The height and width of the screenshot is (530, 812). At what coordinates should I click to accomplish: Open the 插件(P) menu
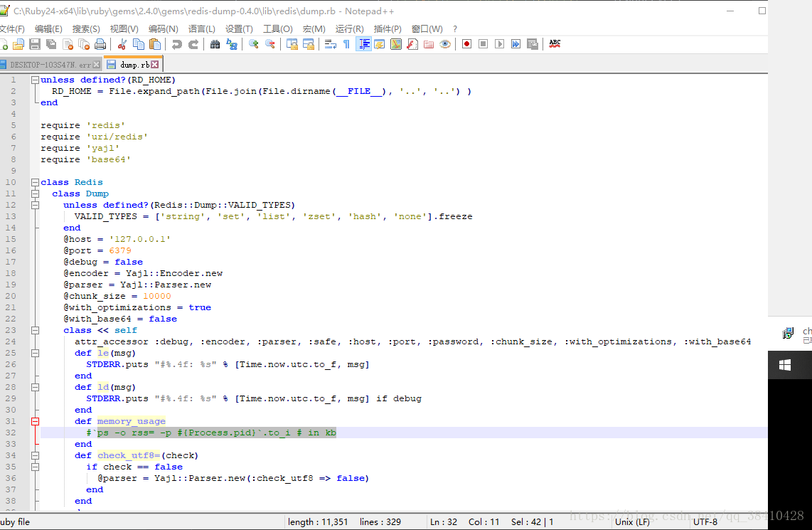point(388,29)
